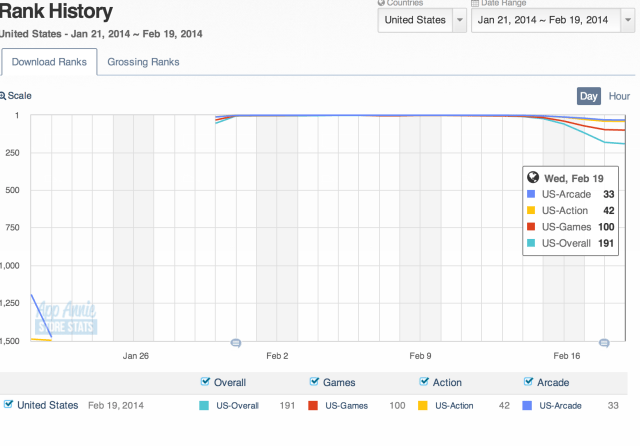Screen dimensions: 640x446
Task: Click the US-Action yellow legend swatch
Action: 423,406
